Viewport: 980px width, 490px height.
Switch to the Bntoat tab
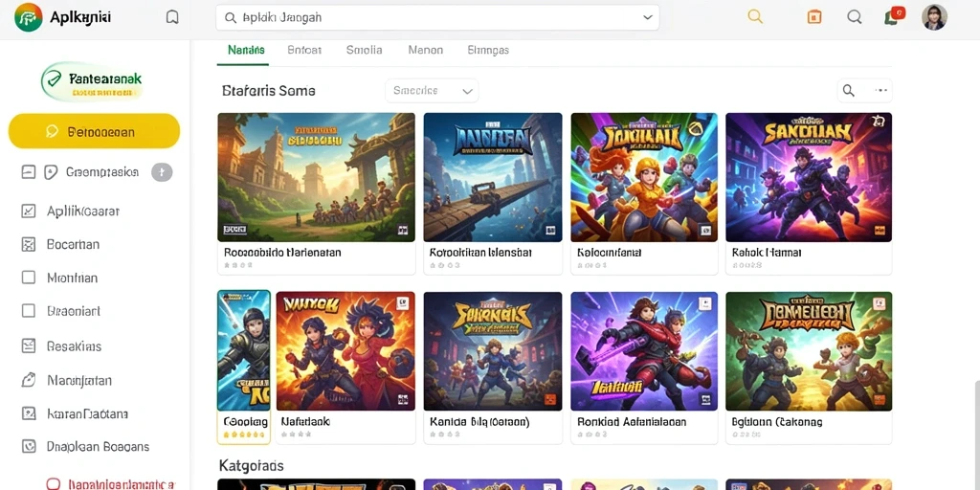(304, 50)
